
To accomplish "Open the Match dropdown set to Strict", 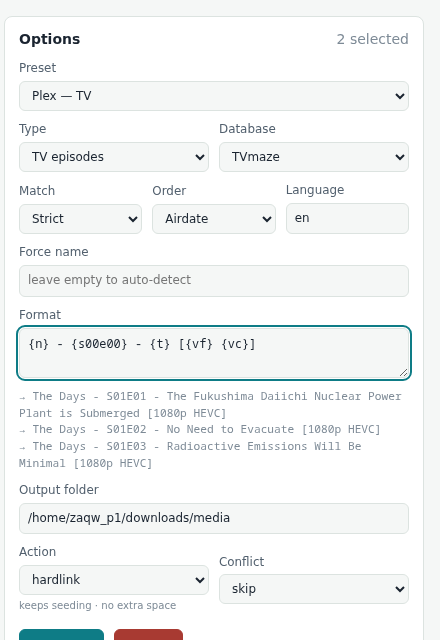I will coord(80,219).
